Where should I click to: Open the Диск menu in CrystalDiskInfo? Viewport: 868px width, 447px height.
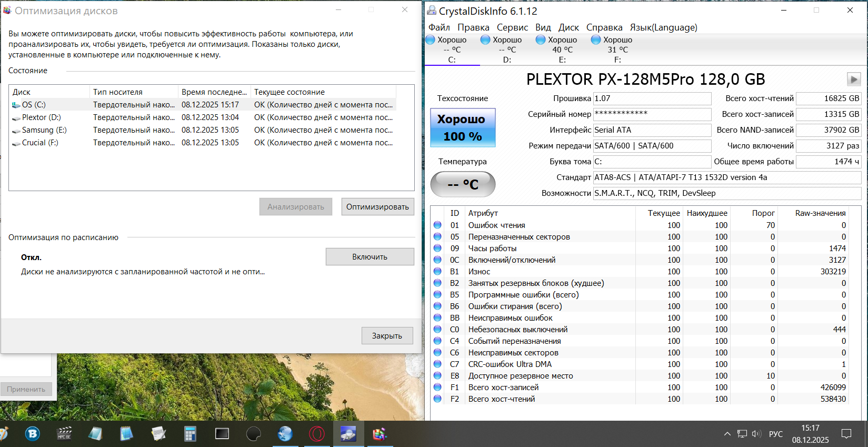568,27
